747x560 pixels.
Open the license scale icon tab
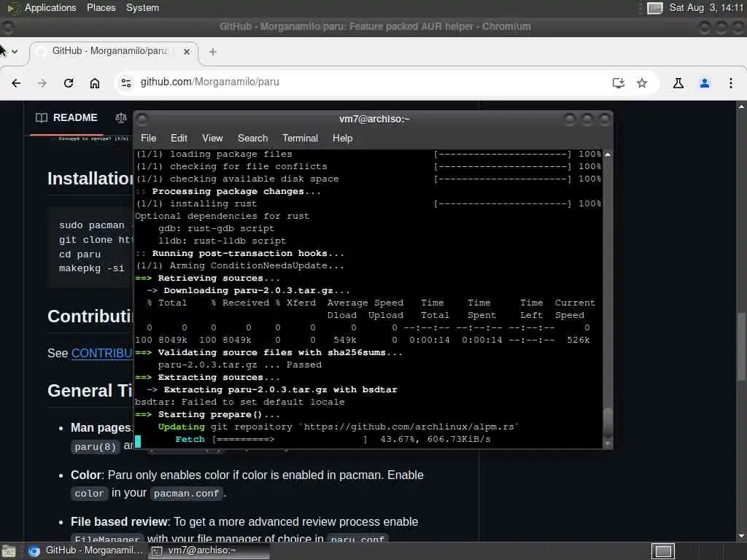click(121, 117)
